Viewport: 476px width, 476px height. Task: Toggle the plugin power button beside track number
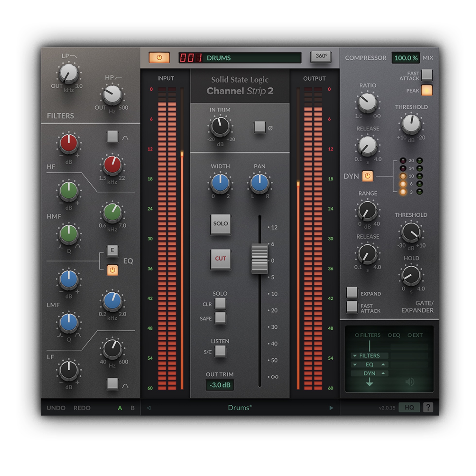(159, 58)
